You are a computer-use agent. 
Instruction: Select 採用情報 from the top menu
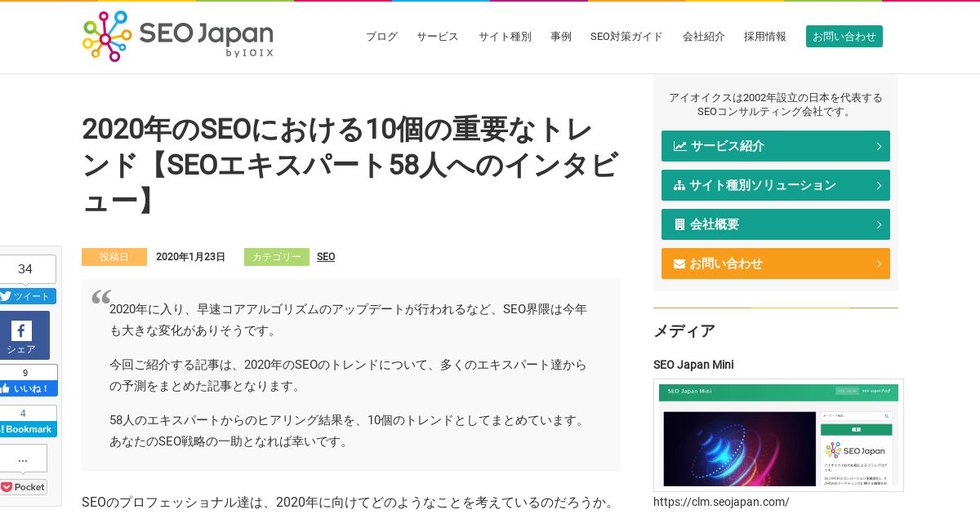pyautogui.click(x=764, y=37)
